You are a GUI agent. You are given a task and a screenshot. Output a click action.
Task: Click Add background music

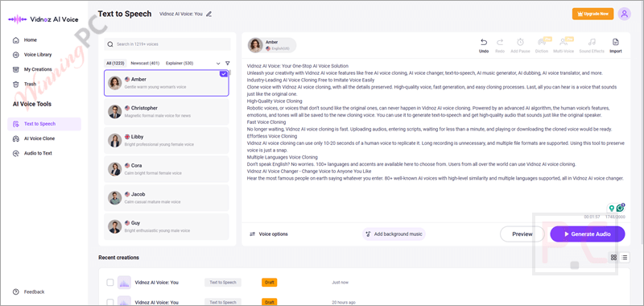click(394, 234)
